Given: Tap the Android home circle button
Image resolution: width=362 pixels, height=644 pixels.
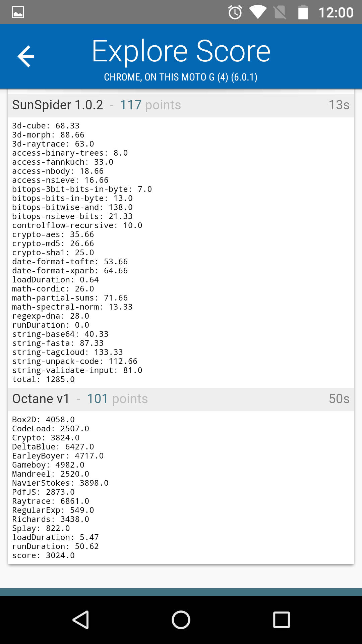Looking at the screenshot, I should click(181, 620).
